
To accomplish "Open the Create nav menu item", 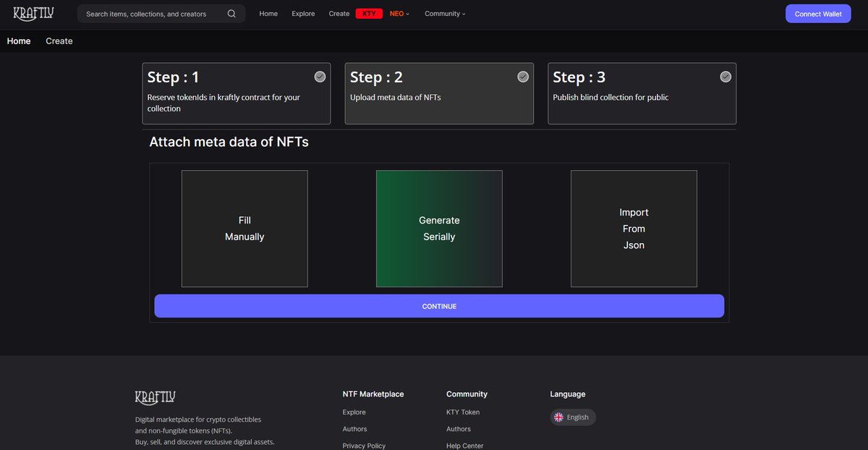I will tap(339, 14).
